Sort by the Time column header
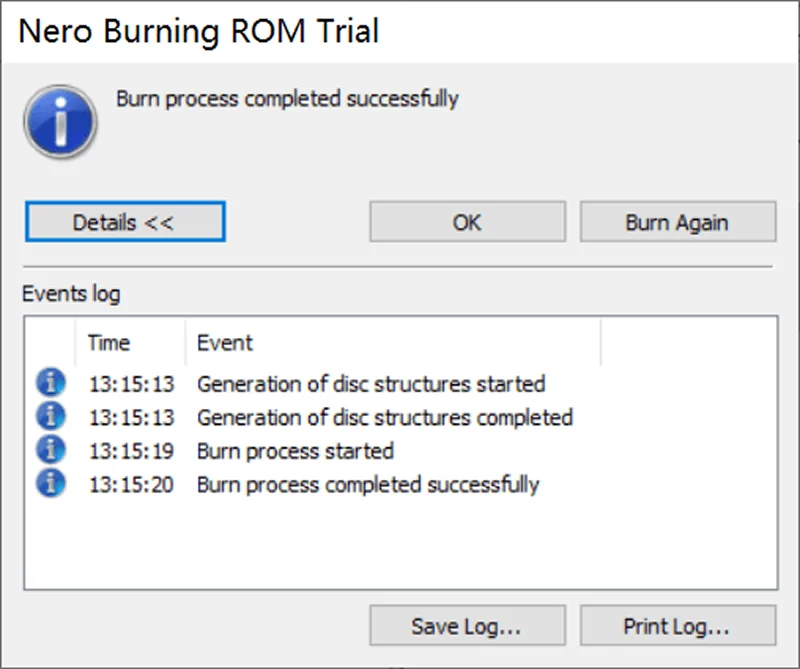The width and height of the screenshot is (800, 669). (130, 342)
